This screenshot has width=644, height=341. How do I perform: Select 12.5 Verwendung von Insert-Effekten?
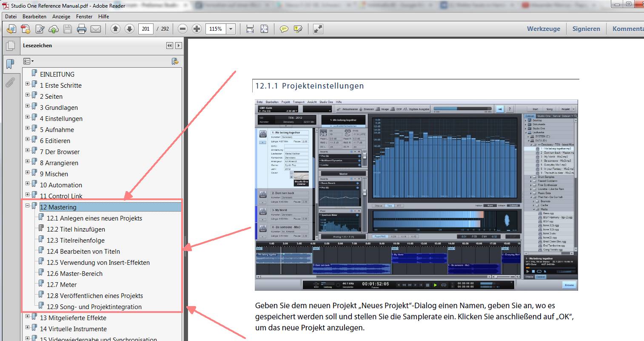click(x=98, y=262)
